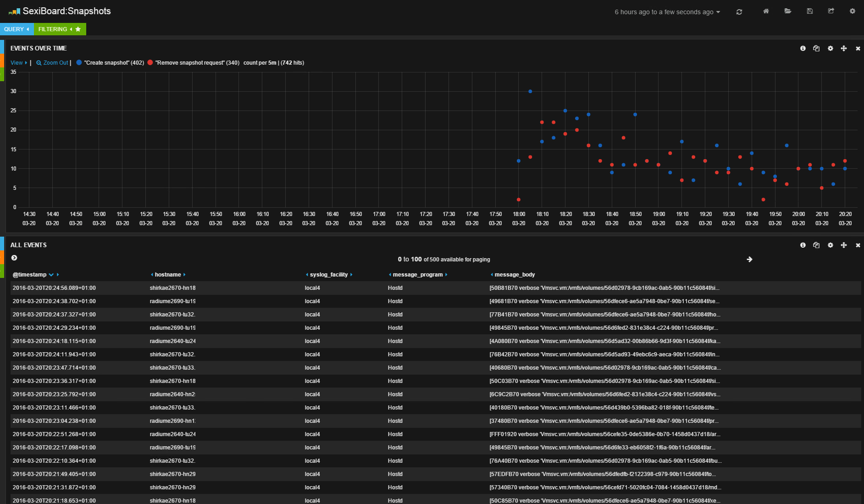Save the dashboard with the floppy icon

(x=810, y=11)
